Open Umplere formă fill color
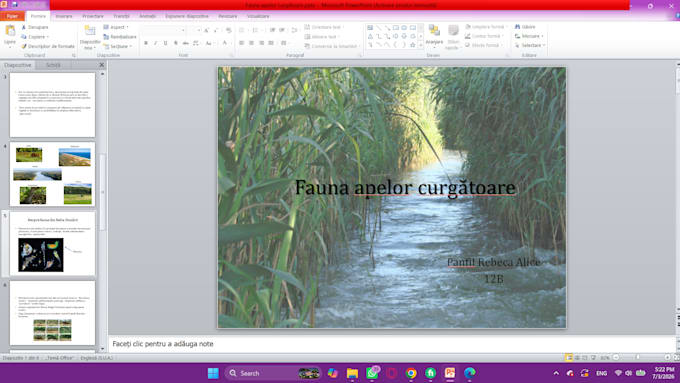 click(x=486, y=27)
